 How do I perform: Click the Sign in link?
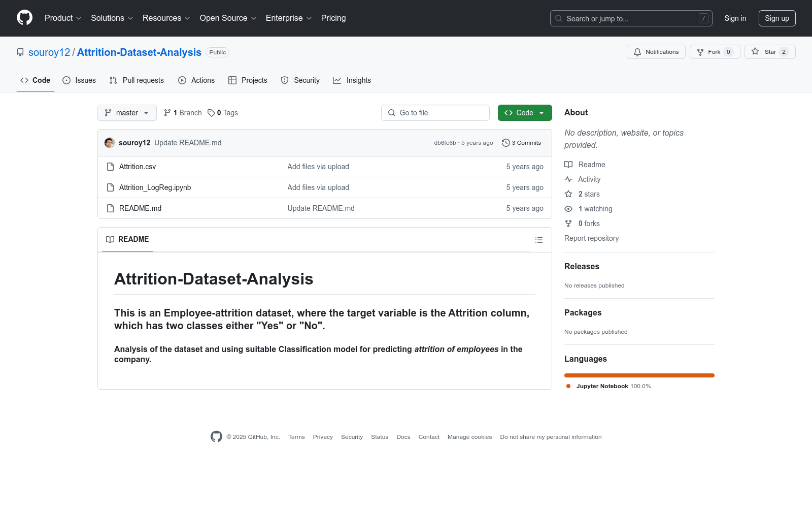pyautogui.click(x=735, y=18)
